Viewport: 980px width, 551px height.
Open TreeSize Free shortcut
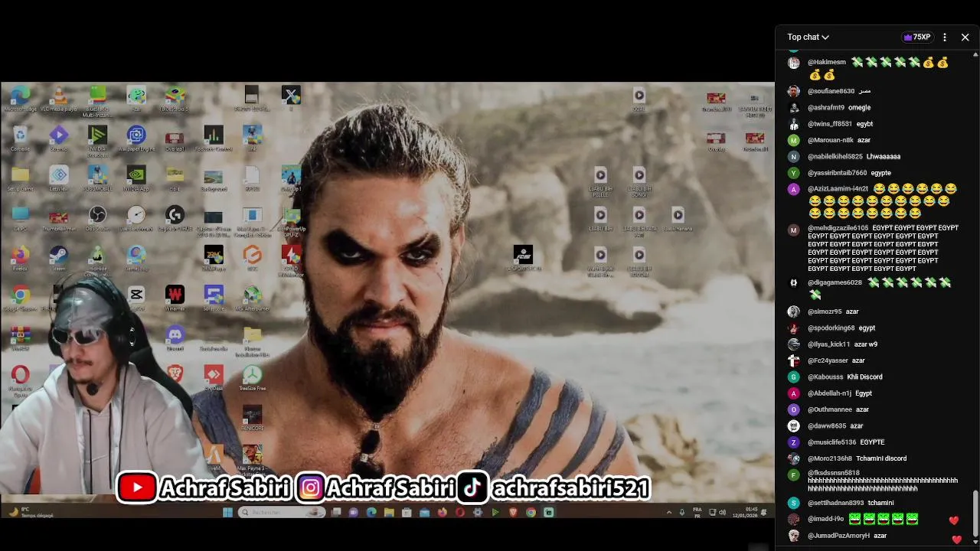[252, 377]
